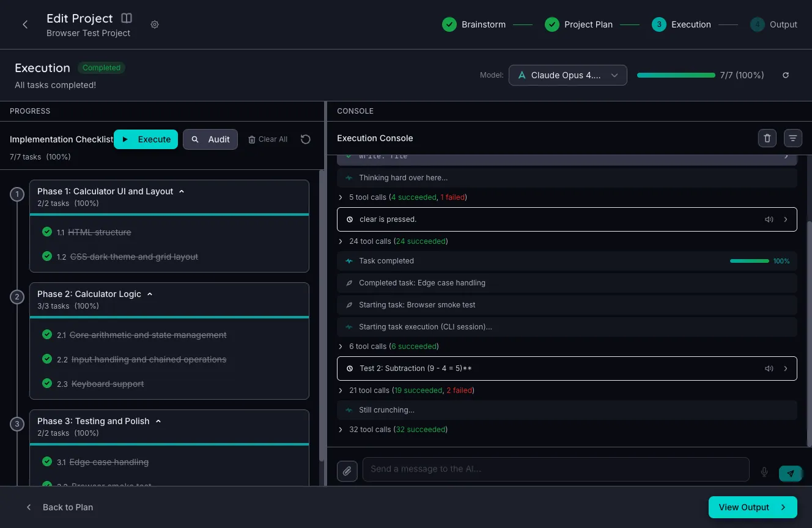
Task: Collapse Phase 3: Testing and Polish
Action: tap(158, 421)
